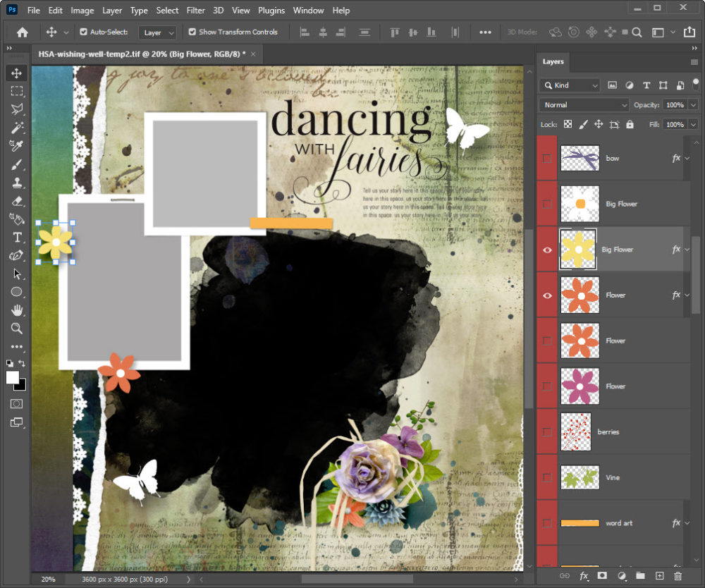Viewport: 705px width, 588px height.
Task: Choose the Magic Wand tool
Action: 17,128
